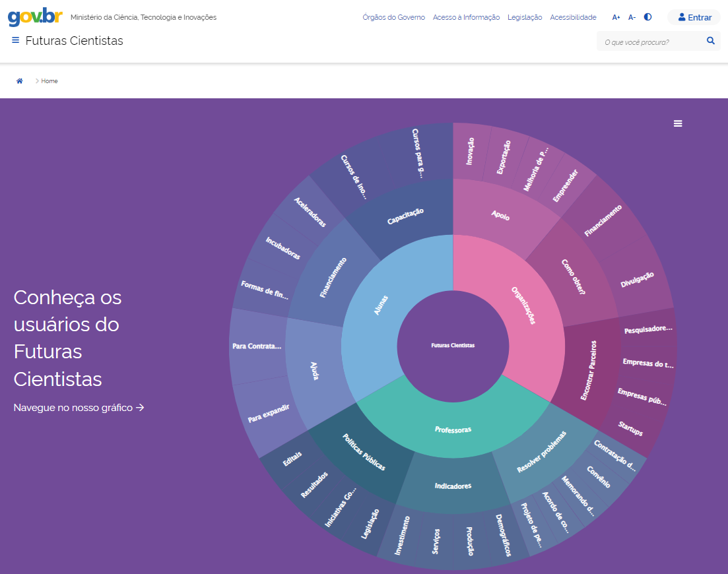
Task: Select the Projeto de pe... segment
Action: 531,525
